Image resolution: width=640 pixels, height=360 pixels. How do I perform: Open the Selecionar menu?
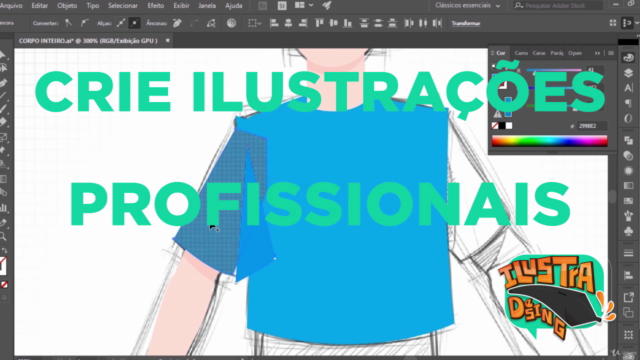coord(123,6)
